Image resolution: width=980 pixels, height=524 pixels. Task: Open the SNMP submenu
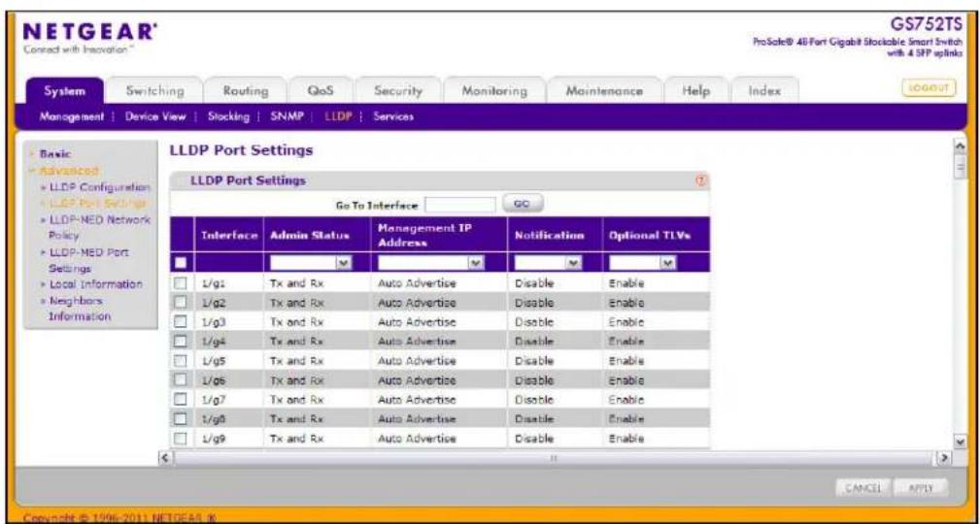(x=287, y=116)
